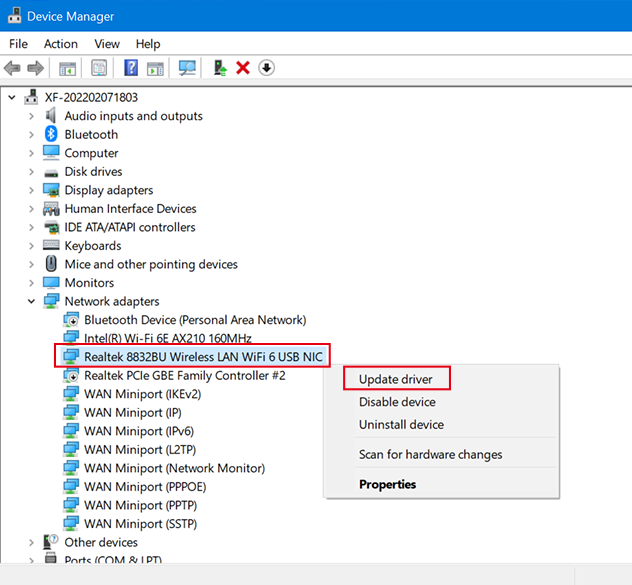632x585 pixels.
Task: Expand the Other devices category
Action: tap(31, 543)
